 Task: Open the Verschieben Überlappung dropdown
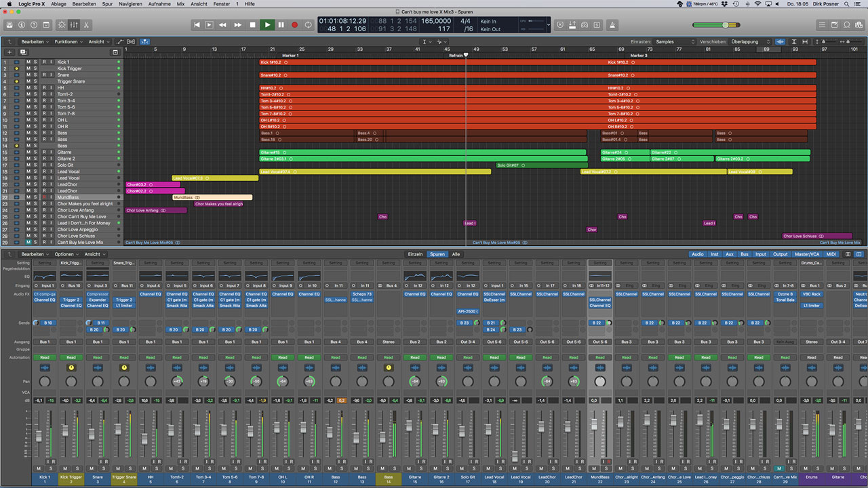point(751,41)
